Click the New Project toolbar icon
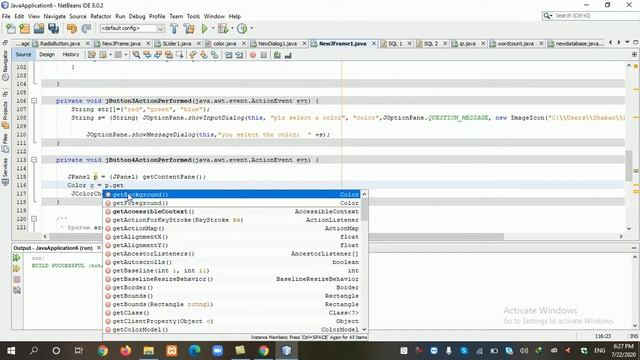 pos(24,29)
